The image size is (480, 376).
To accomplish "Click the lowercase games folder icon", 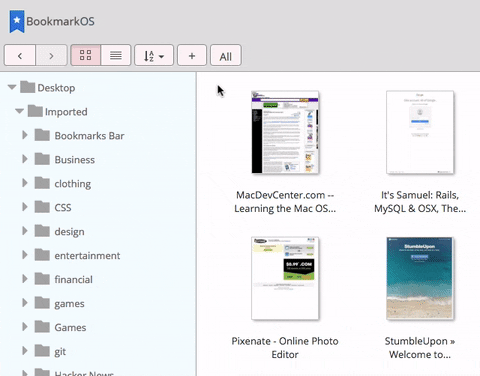I will coord(42,303).
